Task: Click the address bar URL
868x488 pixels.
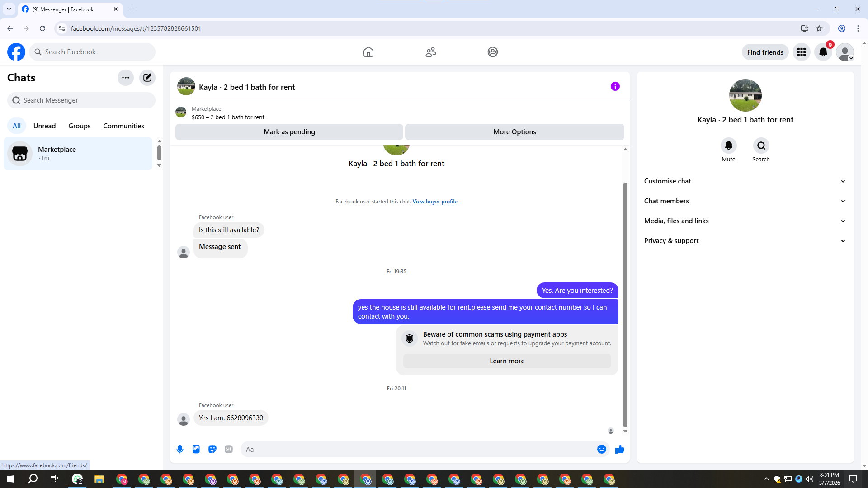Action: [136, 28]
